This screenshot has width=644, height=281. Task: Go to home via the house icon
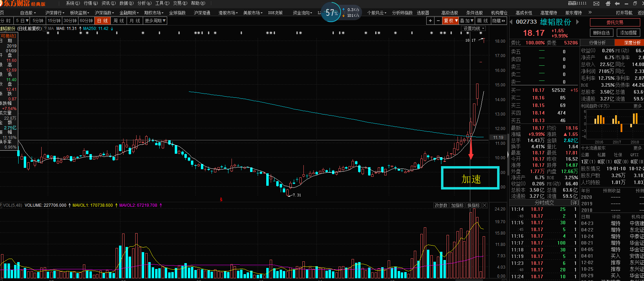point(608,3)
